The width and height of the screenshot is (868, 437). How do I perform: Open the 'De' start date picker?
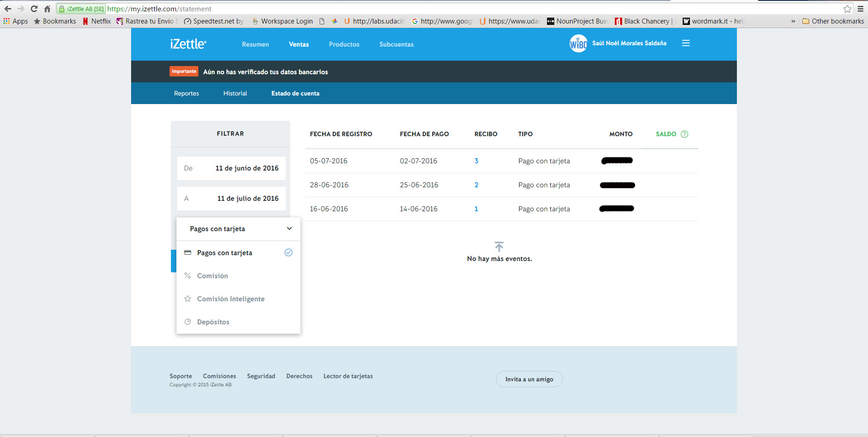coord(231,168)
